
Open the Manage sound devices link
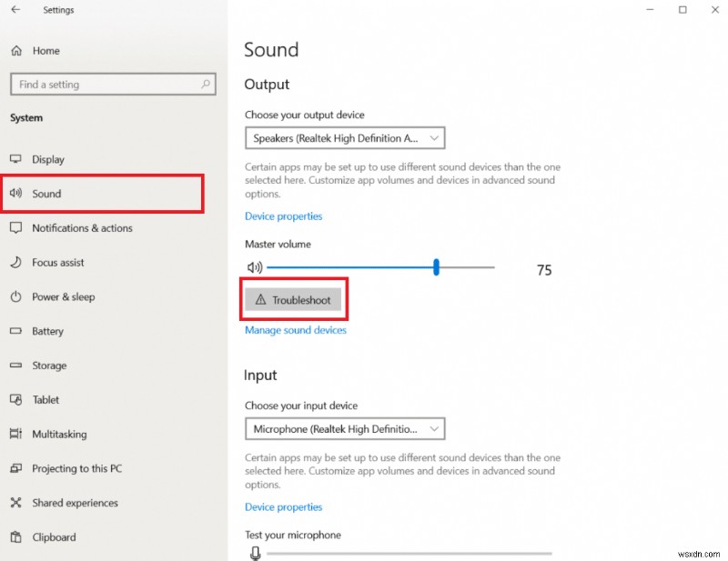295,331
